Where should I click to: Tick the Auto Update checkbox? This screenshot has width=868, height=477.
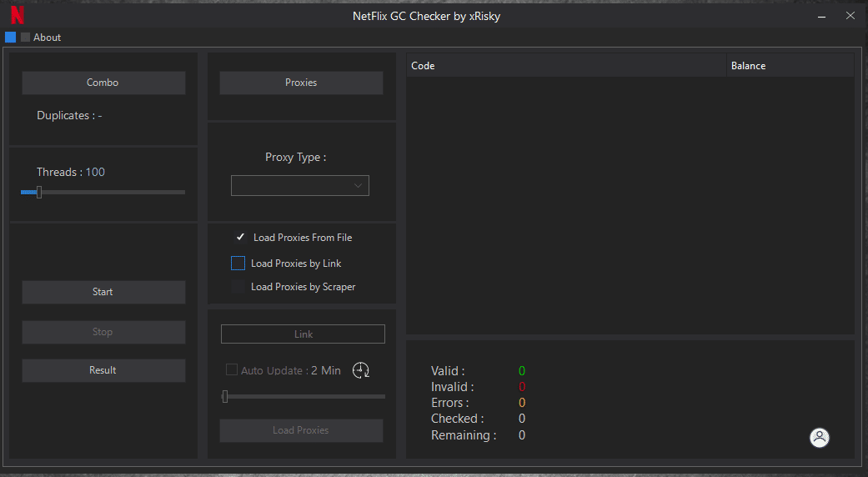[x=232, y=370]
